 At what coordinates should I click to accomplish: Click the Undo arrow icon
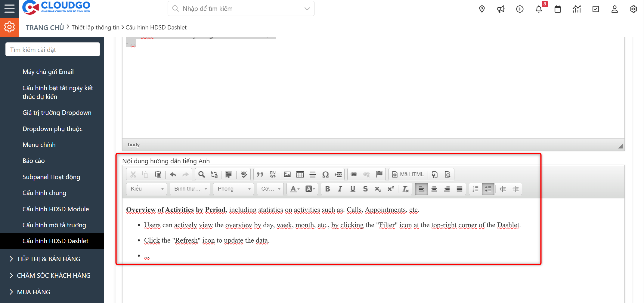coord(173,174)
